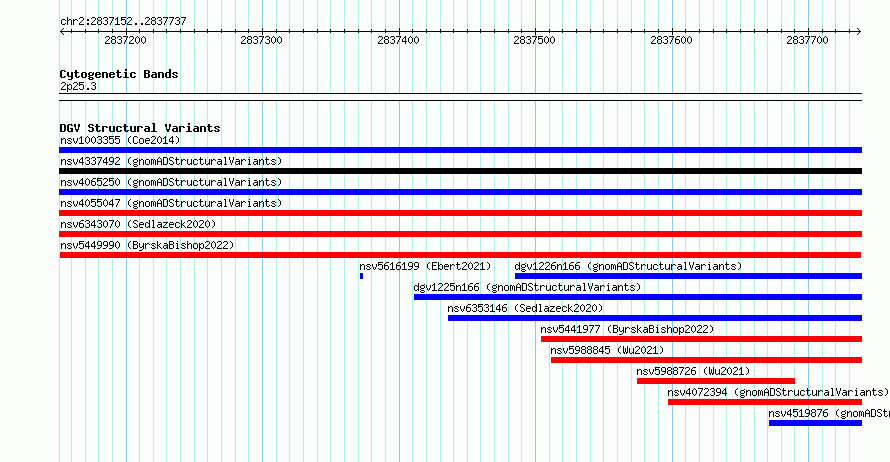Open the nsv5449990 (ByrskaBishop2022) label
Viewport: 890px width, 462px height.
coord(147,245)
